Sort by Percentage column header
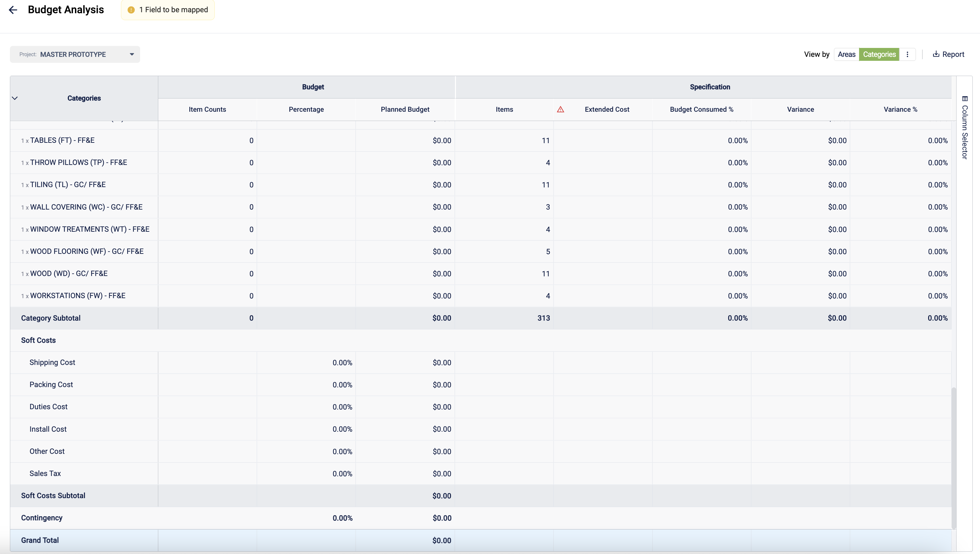This screenshot has width=980, height=554. pyautogui.click(x=306, y=110)
